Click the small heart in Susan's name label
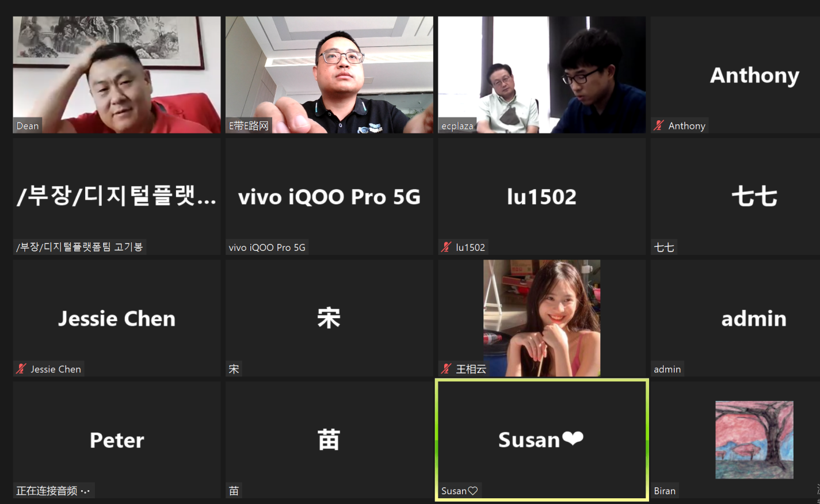 tap(473, 491)
